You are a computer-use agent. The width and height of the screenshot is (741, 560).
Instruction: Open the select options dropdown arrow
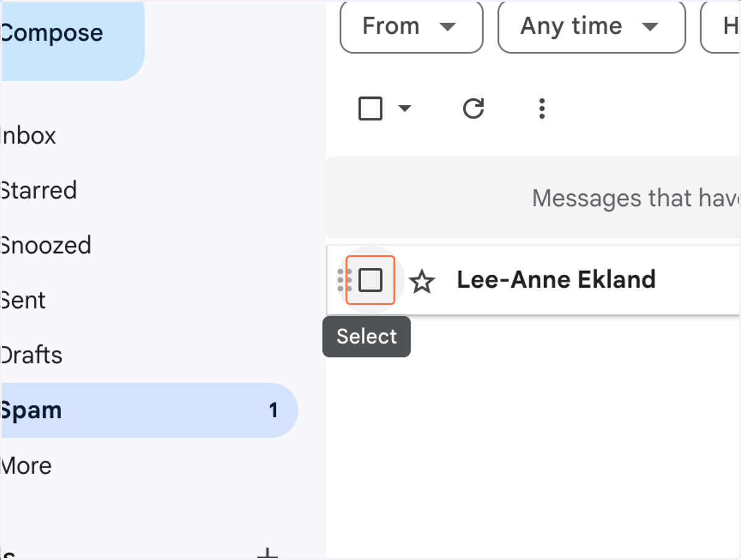[x=404, y=109]
